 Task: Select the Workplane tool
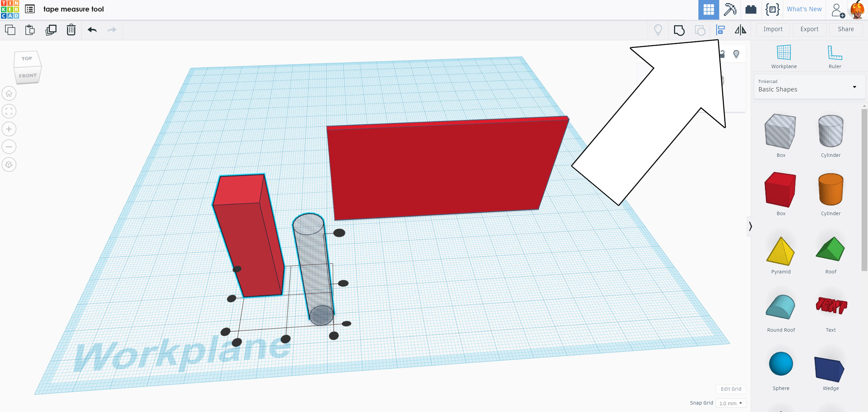tap(784, 57)
